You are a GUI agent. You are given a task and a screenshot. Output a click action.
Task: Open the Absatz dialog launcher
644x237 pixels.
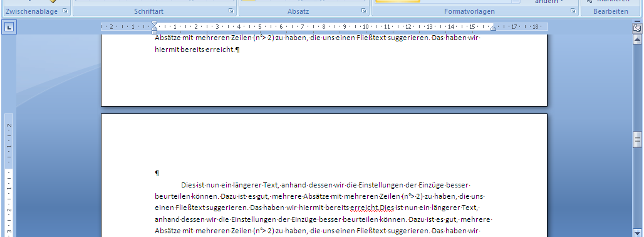pyautogui.click(x=363, y=11)
